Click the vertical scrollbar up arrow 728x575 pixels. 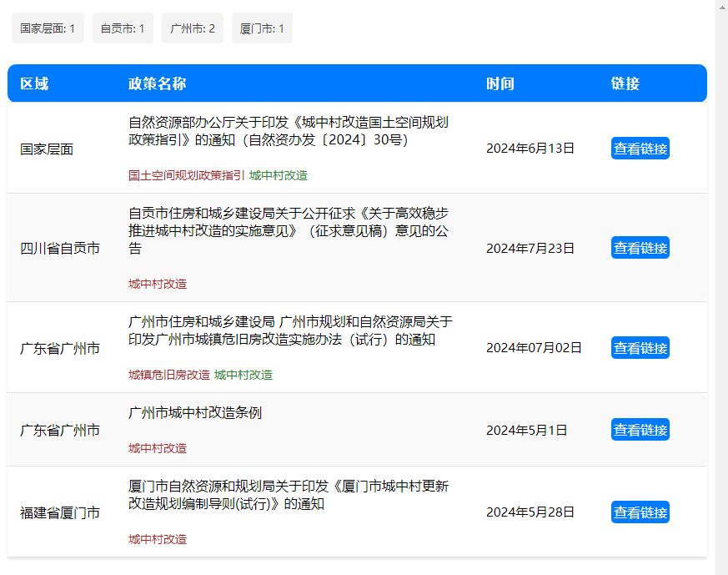coord(722,7)
